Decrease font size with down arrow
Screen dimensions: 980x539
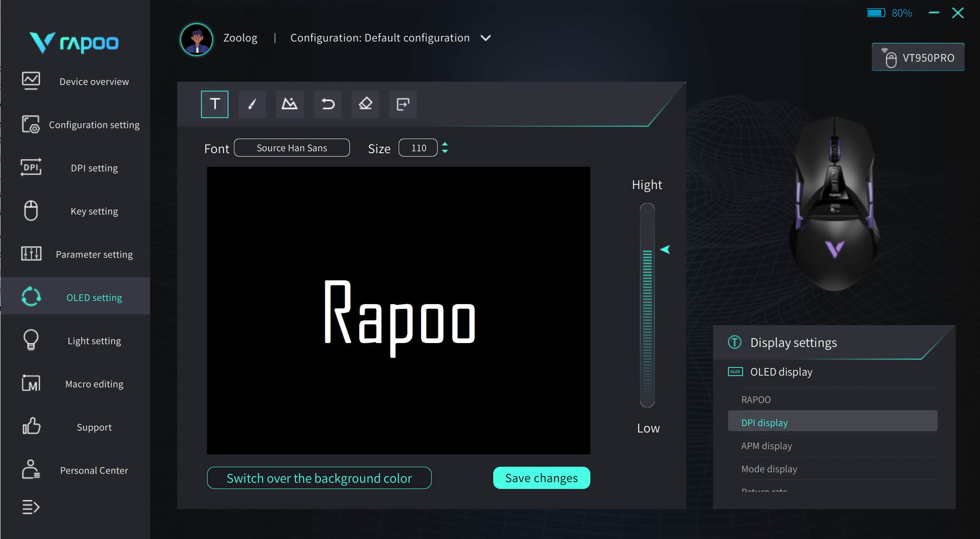pos(445,151)
